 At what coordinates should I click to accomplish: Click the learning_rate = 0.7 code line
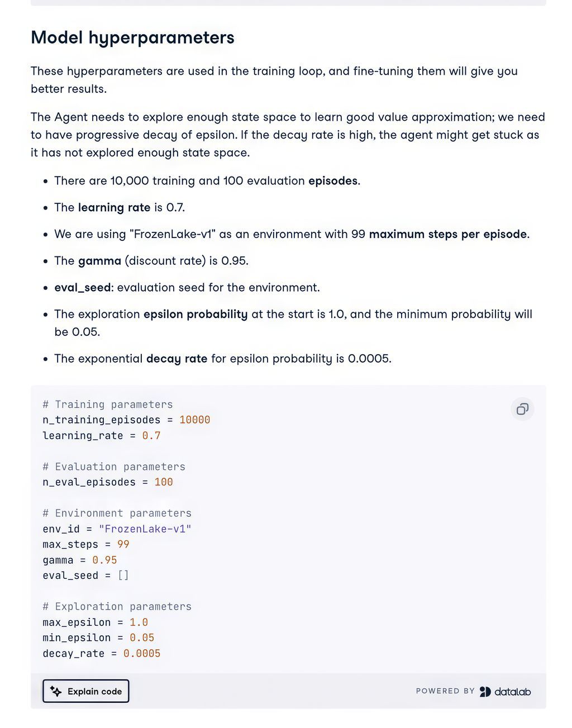click(102, 435)
